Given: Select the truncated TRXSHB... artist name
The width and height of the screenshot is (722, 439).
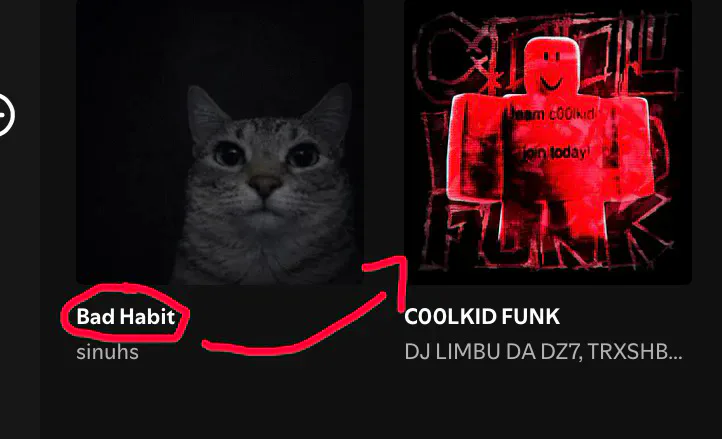Looking at the screenshot, I should click(x=635, y=352).
